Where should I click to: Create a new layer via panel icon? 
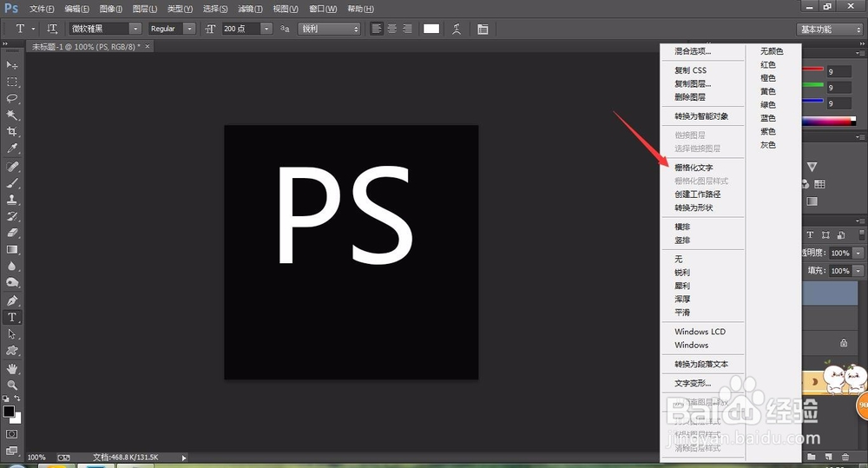point(828,457)
